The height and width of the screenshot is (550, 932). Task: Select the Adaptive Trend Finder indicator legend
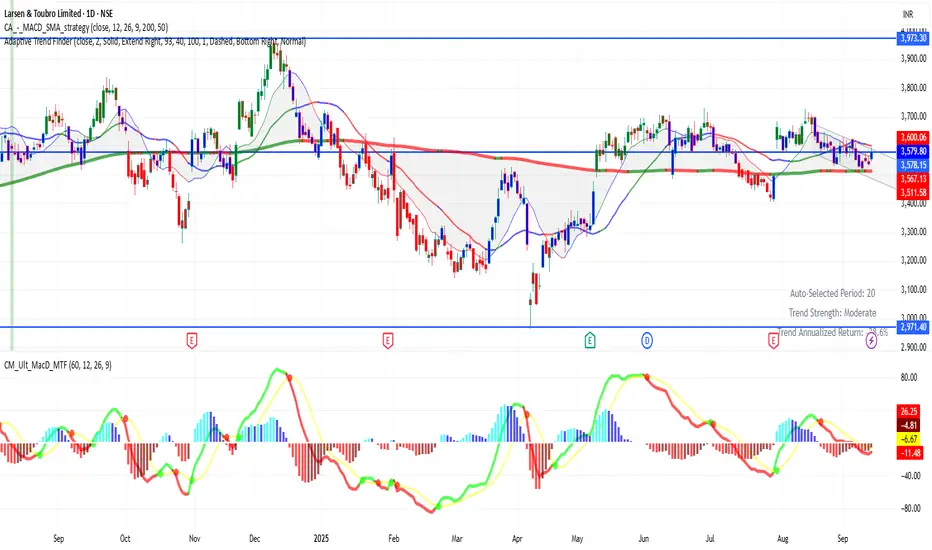pos(155,42)
